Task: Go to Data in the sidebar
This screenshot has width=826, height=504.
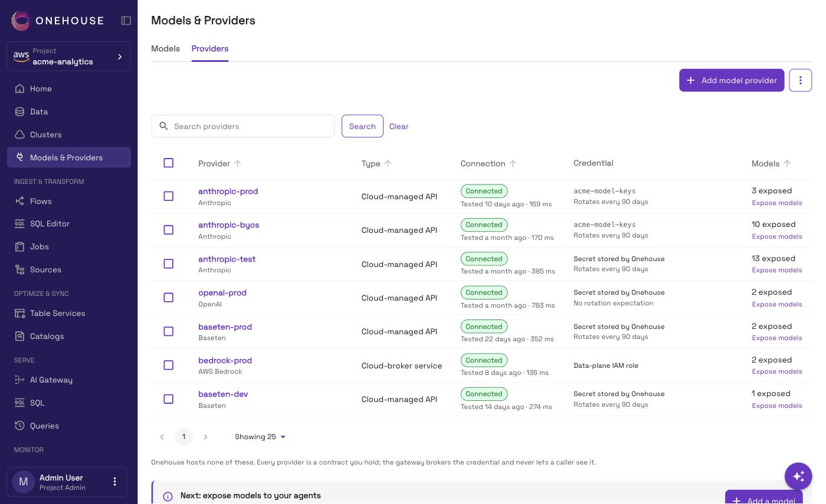Action: pos(69,111)
